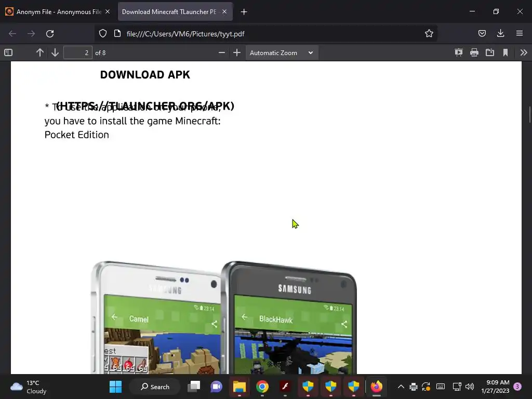This screenshot has height=399, width=532.
Task: Close the Download Minecraft TLauncher tab
Action: (224, 11)
